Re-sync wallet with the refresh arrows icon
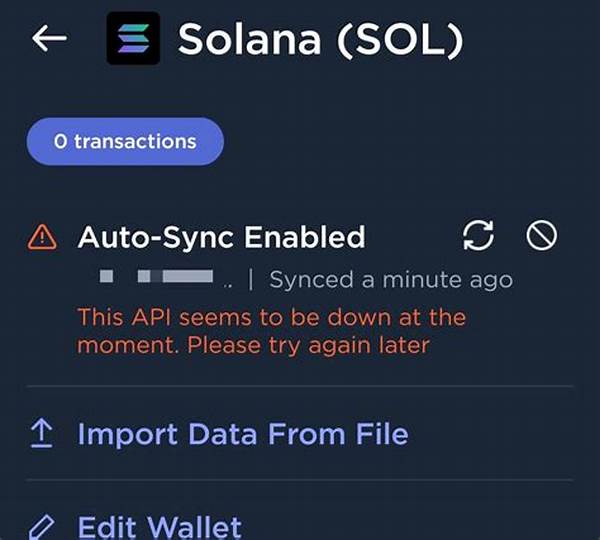 479,236
